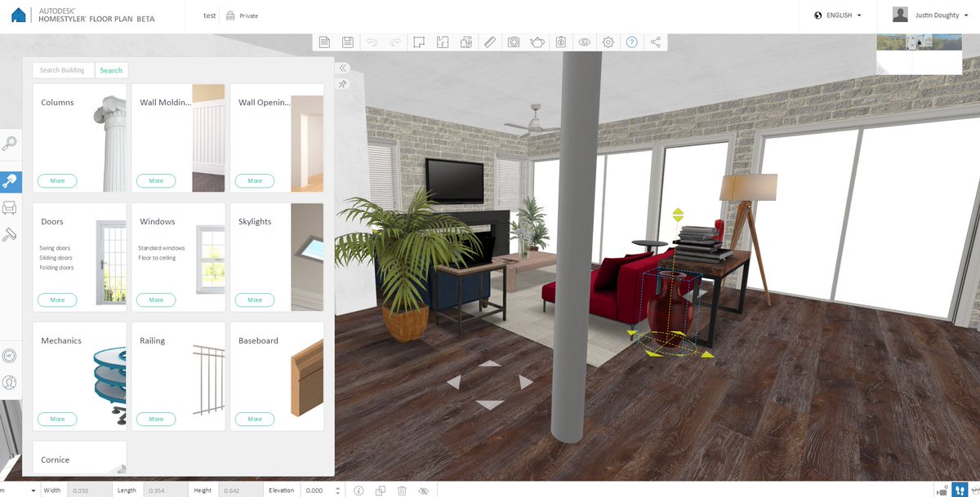Click More under Columns
Screen dimensions: 980x497
57,180
